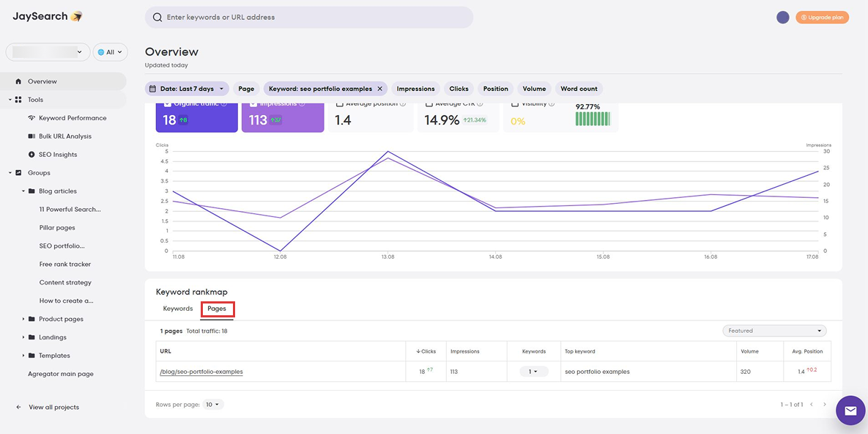Click the Templates folder icon
This screenshot has width=868, height=434.
coord(31,356)
